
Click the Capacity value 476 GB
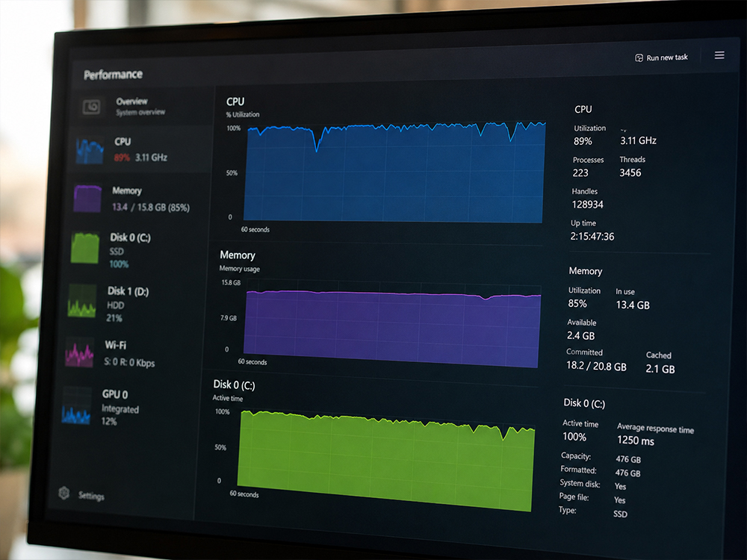[x=628, y=459]
